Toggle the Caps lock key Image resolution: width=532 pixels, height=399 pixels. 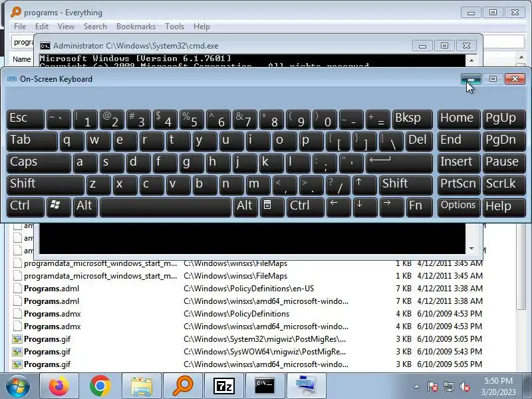point(39,162)
